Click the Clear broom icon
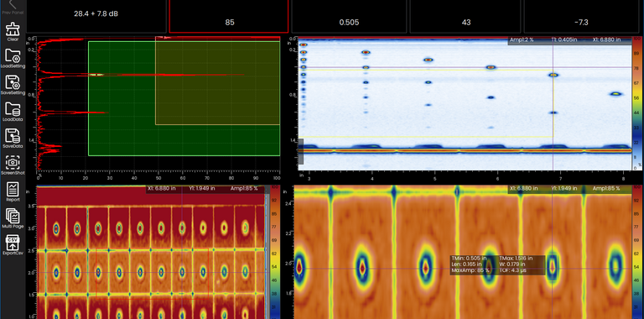Image resolution: width=644 pixels, height=319 pixels. point(13,29)
